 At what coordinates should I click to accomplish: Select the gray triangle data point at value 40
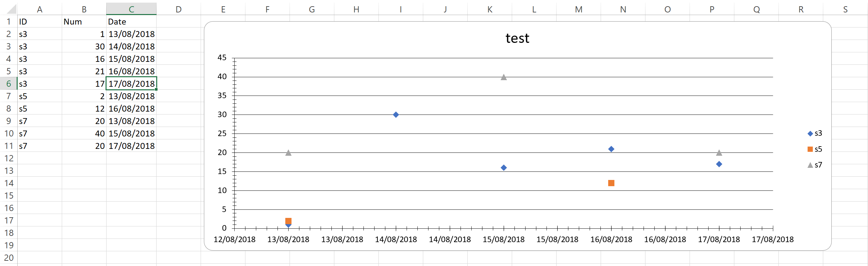point(503,77)
